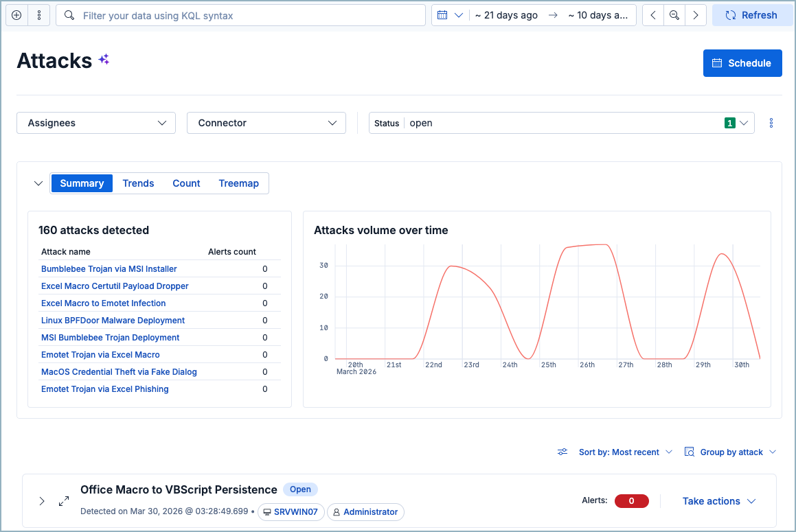Open the Group by attack dropdown

(x=731, y=452)
